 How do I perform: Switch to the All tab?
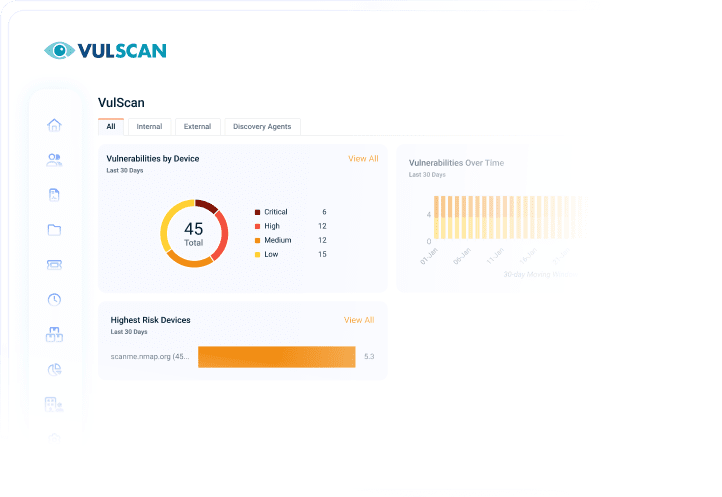click(111, 127)
